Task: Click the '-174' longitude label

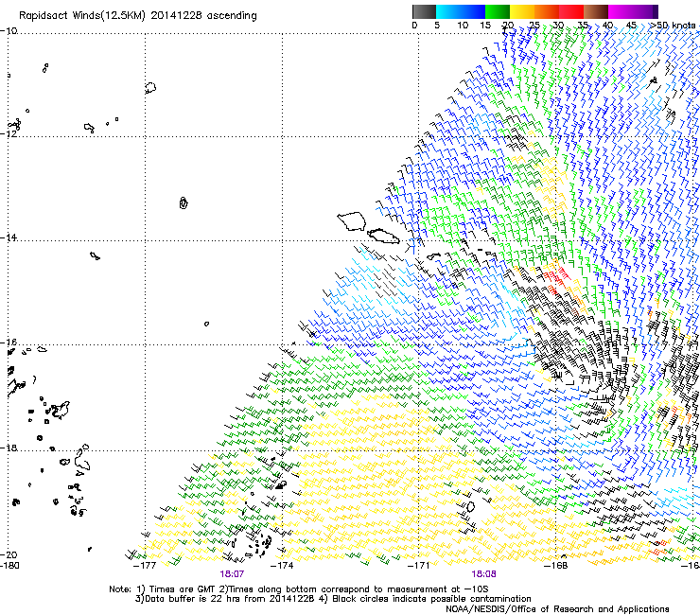Action: coord(282,566)
